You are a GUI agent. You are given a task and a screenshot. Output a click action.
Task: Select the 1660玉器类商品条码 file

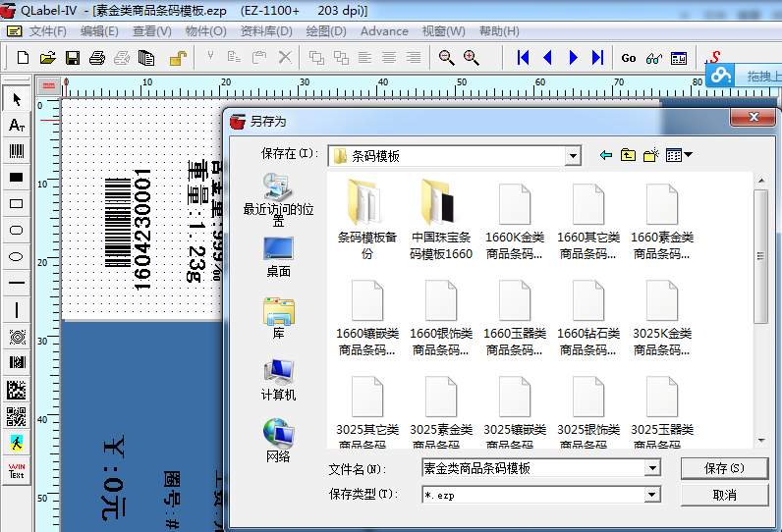[515, 318]
